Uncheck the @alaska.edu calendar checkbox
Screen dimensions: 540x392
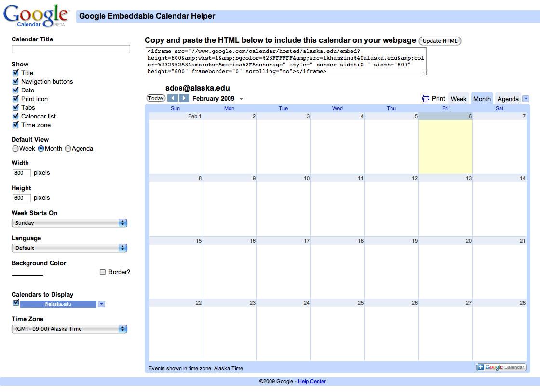tap(16, 303)
